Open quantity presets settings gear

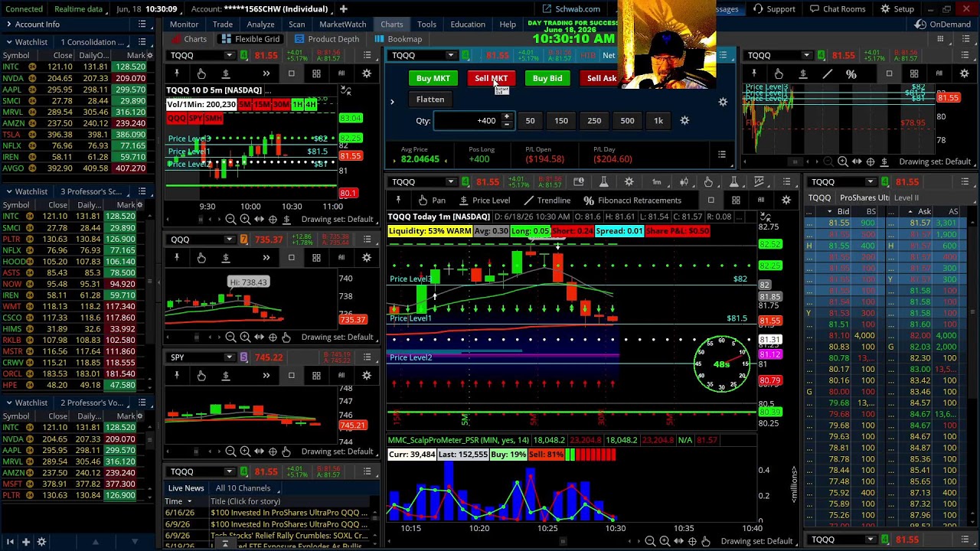[x=684, y=121]
